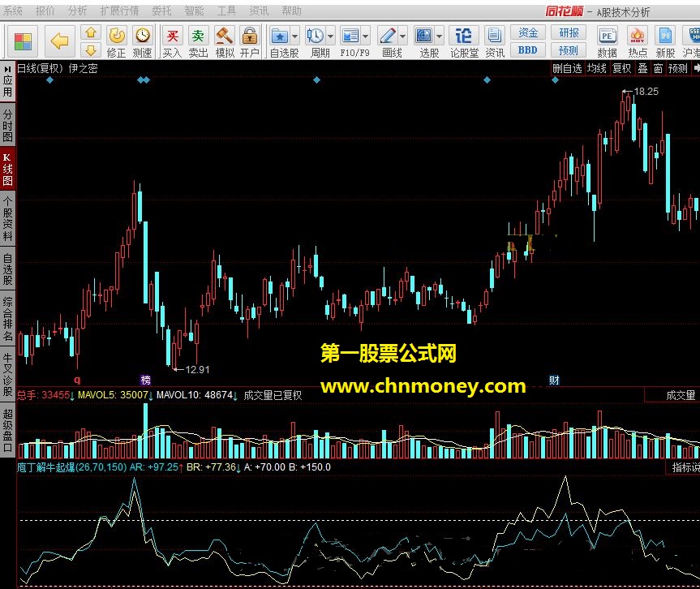This screenshot has width=700, height=589.
Task: Expand the 自选股 dropdown arrow
Action: (295, 37)
